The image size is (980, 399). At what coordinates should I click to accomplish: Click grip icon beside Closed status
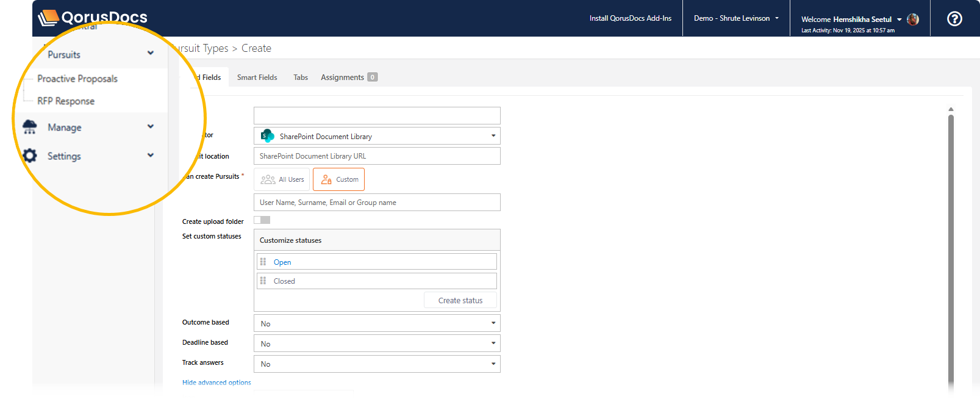click(x=263, y=281)
